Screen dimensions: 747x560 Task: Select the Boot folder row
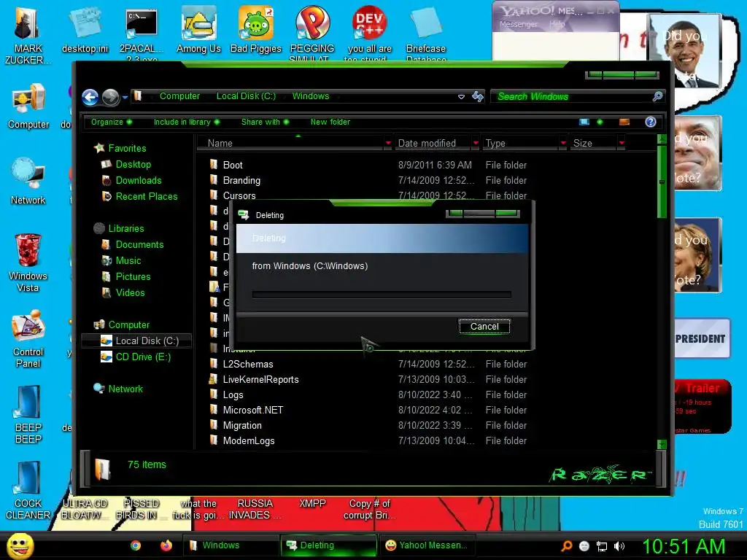pyautogui.click(x=368, y=166)
